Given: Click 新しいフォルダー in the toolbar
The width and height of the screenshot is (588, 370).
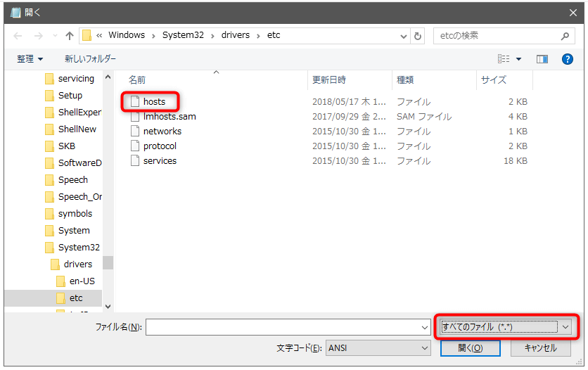Looking at the screenshot, I should tap(90, 59).
